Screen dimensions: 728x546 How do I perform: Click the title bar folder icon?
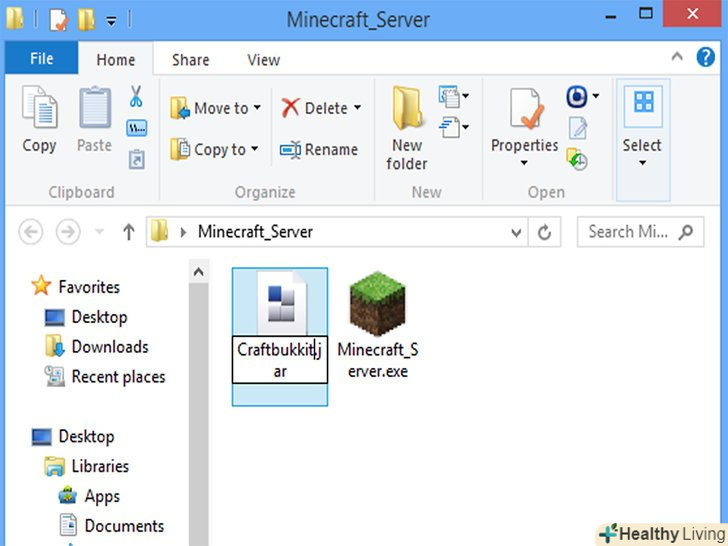[15, 20]
